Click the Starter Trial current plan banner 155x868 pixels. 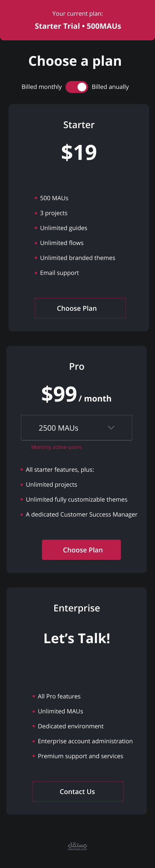click(x=77, y=20)
